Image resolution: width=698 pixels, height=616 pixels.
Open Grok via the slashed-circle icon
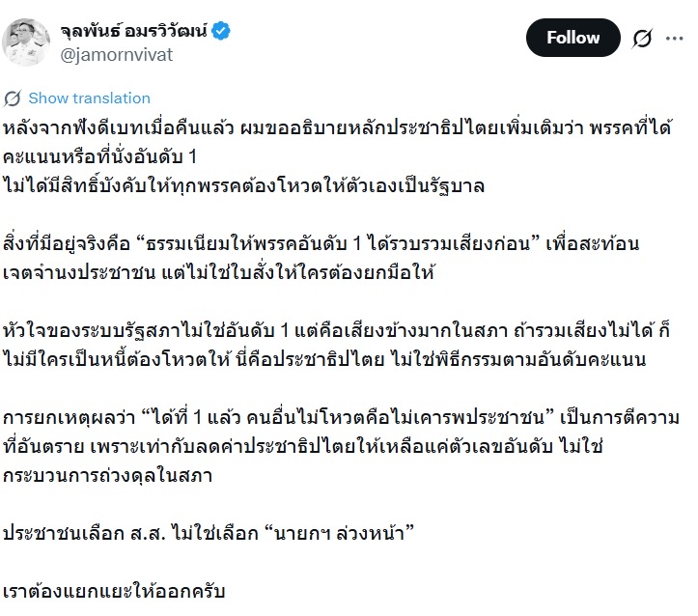click(x=642, y=39)
